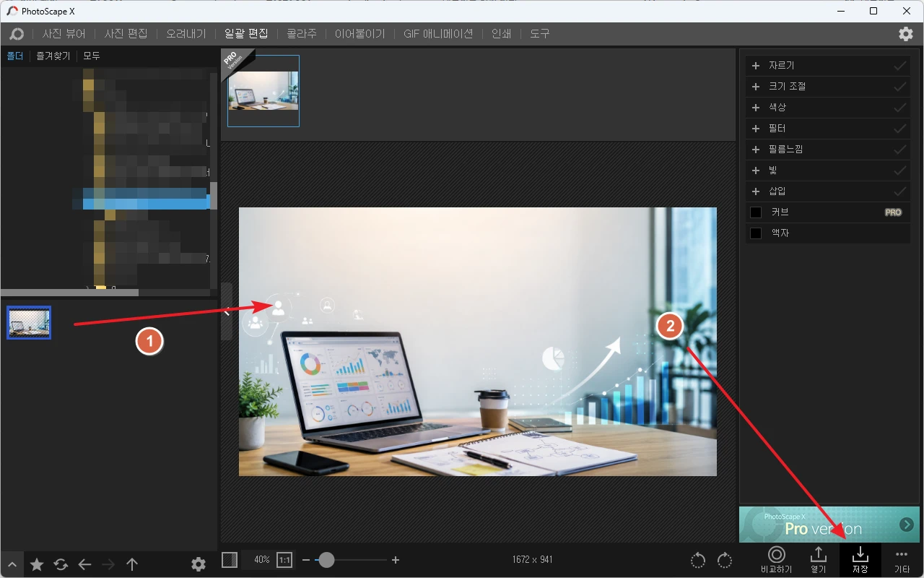Toggle the background view square icon
Screen dimensions: 924x578
click(x=230, y=560)
